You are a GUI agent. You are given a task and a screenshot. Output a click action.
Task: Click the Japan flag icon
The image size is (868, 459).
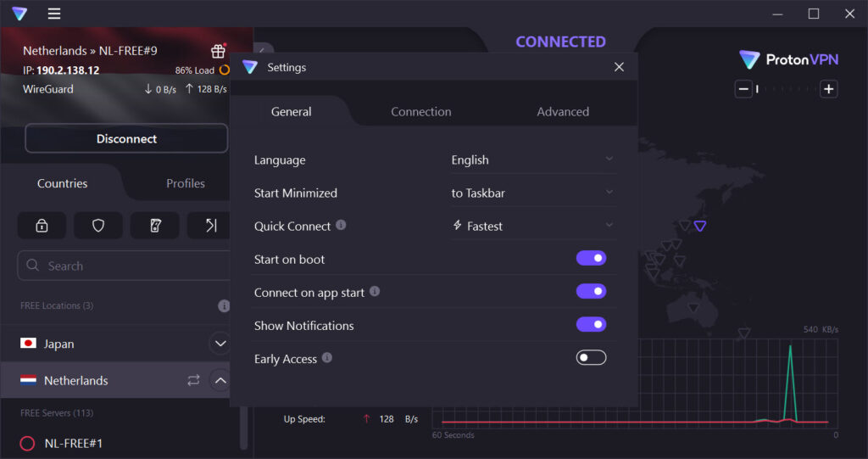[x=28, y=343]
